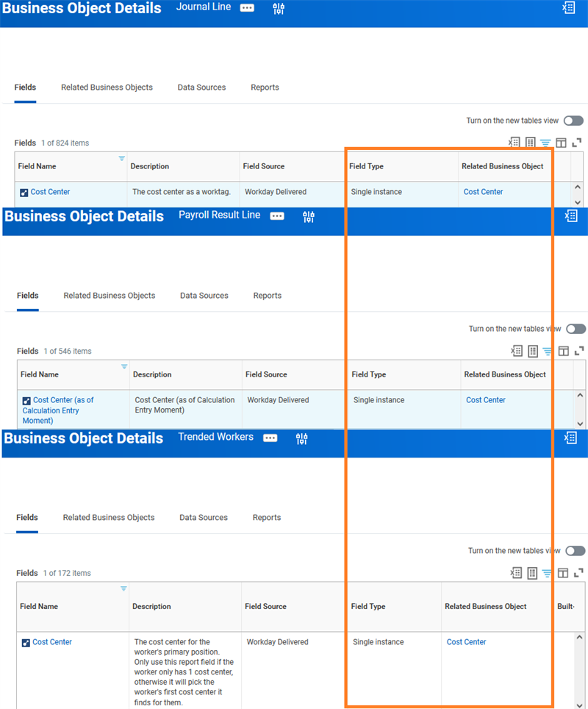Choose column layout for 546-item table
This screenshot has width=588, height=709.
[x=564, y=352]
